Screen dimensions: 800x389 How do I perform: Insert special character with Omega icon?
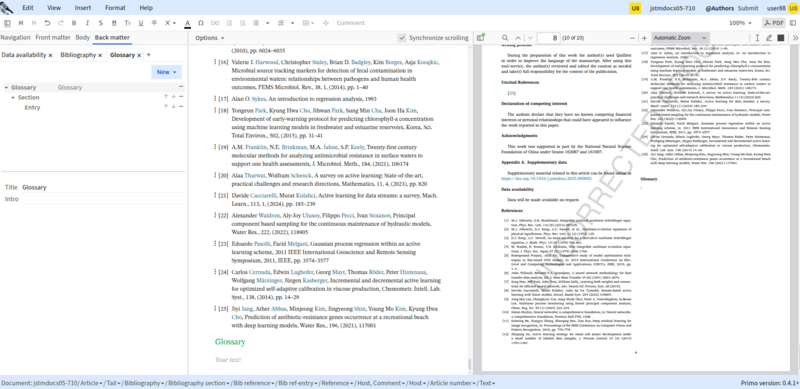click(201, 23)
